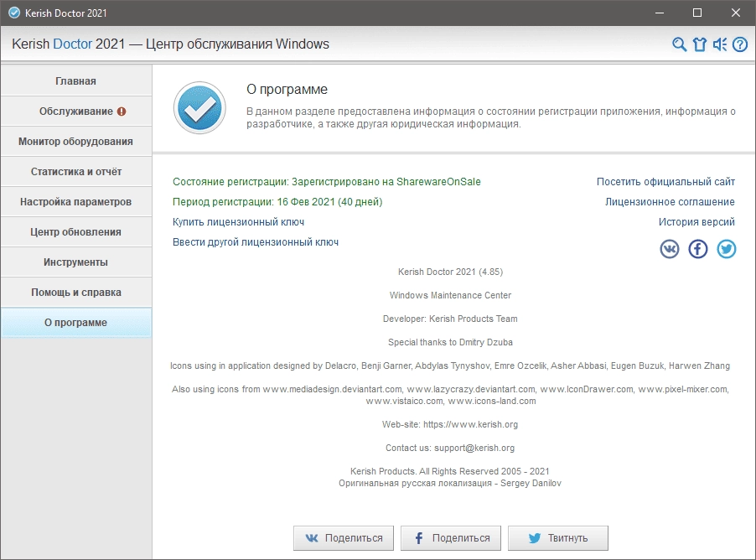Image resolution: width=756 pixels, height=560 pixels.
Task: Close the Kerish Doctor window
Action: [x=736, y=13]
